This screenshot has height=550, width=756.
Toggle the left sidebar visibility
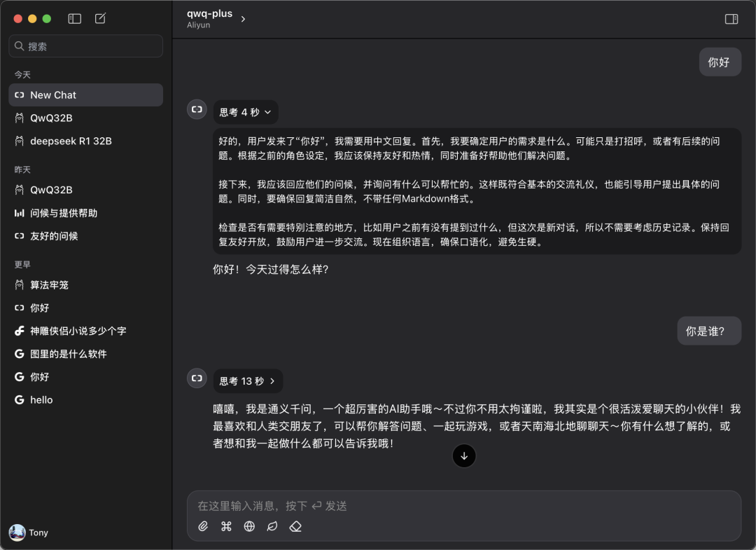tap(74, 18)
